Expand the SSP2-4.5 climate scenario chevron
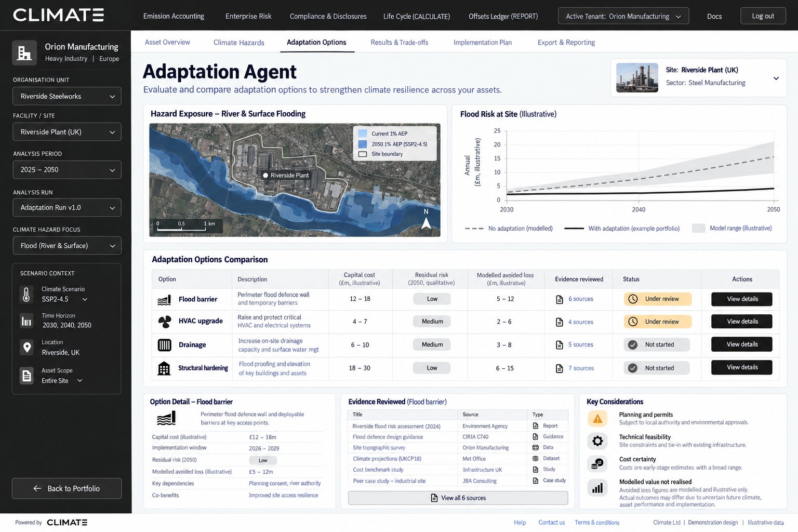Screen dimensions: 798x532 click(85, 300)
